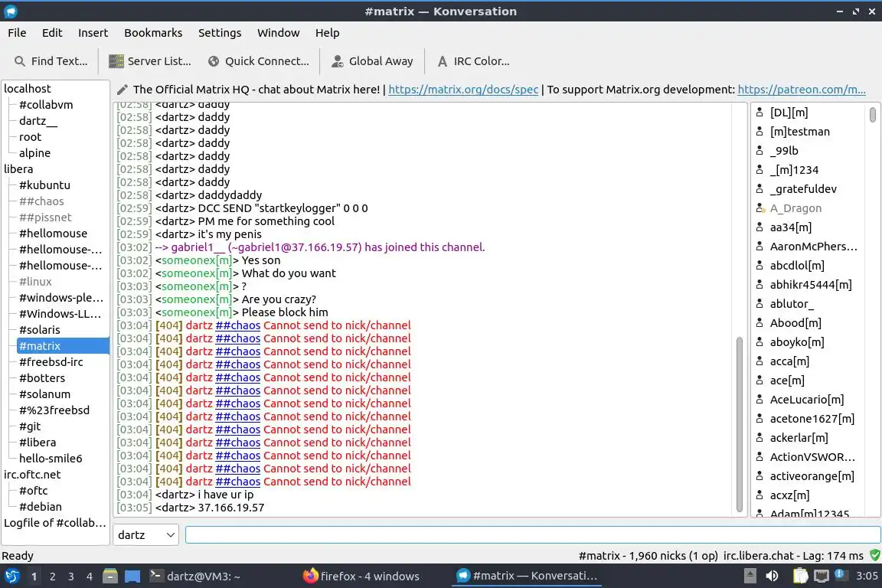Click user icon beside ablutor_
This screenshot has height=588, width=882.
coord(759,304)
